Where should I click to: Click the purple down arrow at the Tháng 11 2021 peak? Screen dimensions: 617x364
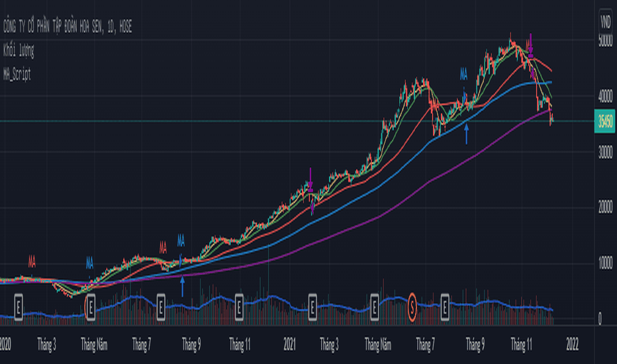coord(530,46)
